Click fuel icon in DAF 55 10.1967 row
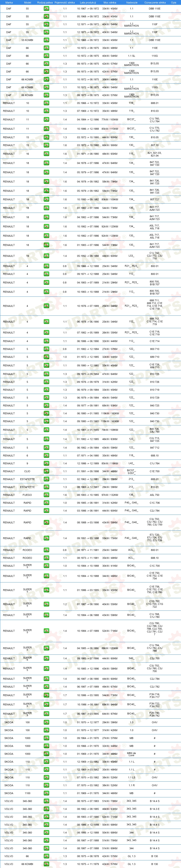This screenshot has height=868, width=181. 46,8
